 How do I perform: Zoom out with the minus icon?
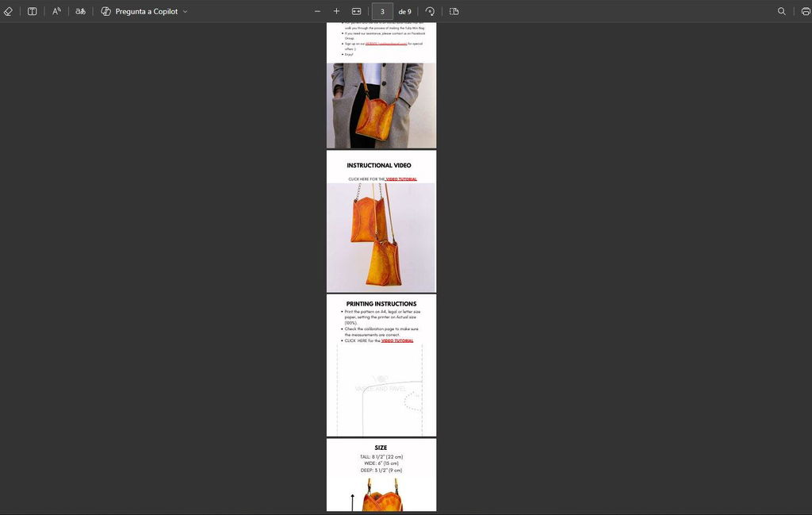coord(317,11)
